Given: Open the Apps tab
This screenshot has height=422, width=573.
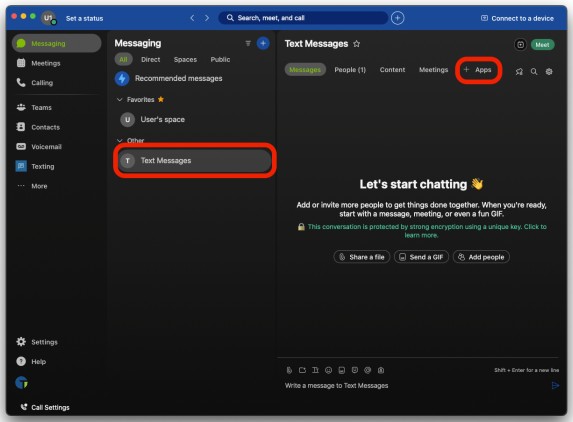Looking at the screenshot, I should pyautogui.click(x=478, y=70).
